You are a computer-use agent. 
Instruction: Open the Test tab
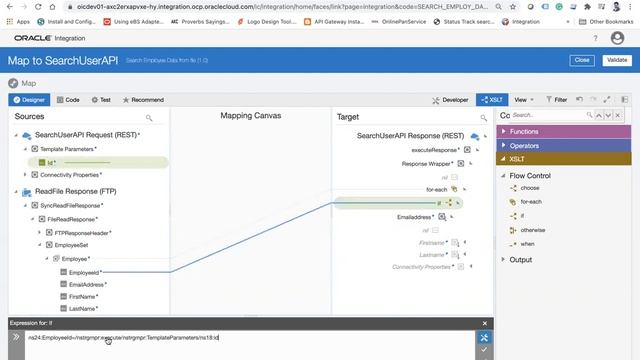(101, 100)
